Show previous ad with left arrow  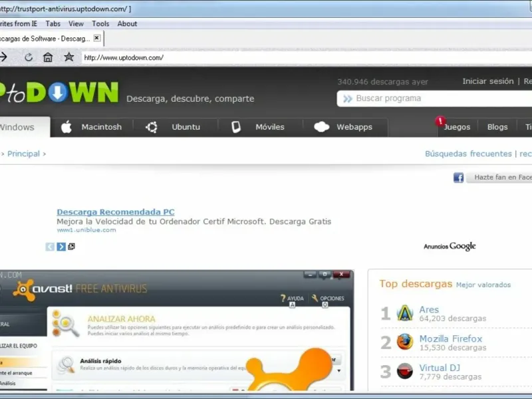[x=50, y=247]
